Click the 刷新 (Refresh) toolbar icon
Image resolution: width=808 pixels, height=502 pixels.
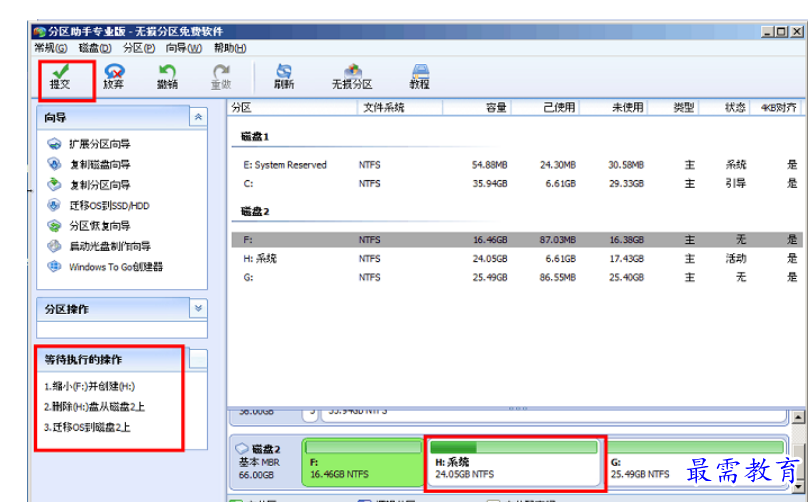click(284, 77)
